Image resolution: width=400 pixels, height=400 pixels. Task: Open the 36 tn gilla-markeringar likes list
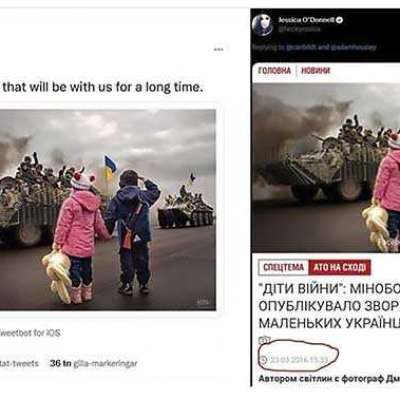pyautogui.click(x=93, y=363)
